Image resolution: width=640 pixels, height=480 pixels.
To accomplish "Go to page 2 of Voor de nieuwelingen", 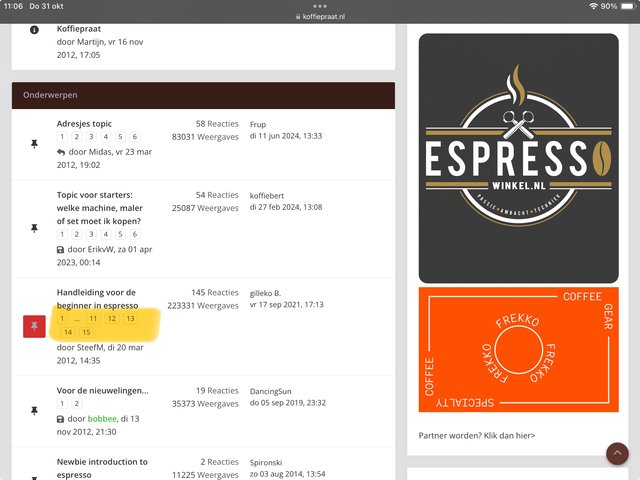I will pyautogui.click(x=76, y=404).
